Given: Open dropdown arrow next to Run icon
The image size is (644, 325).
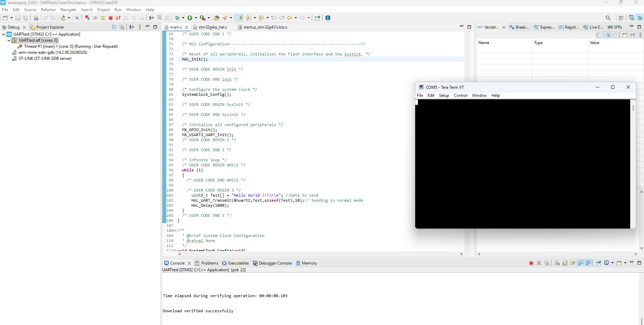Looking at the screenshot, I should (x=196, y=18).
